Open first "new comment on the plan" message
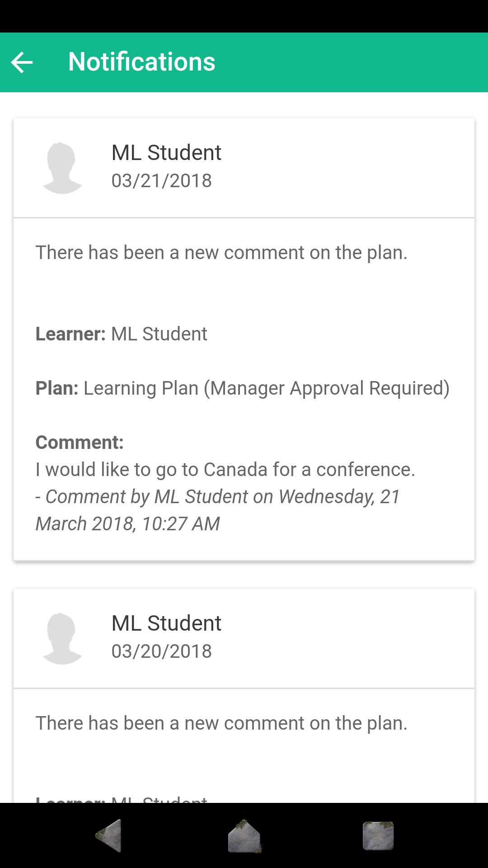The height and width of the screenshot is (868, 488). click(221, 253)
